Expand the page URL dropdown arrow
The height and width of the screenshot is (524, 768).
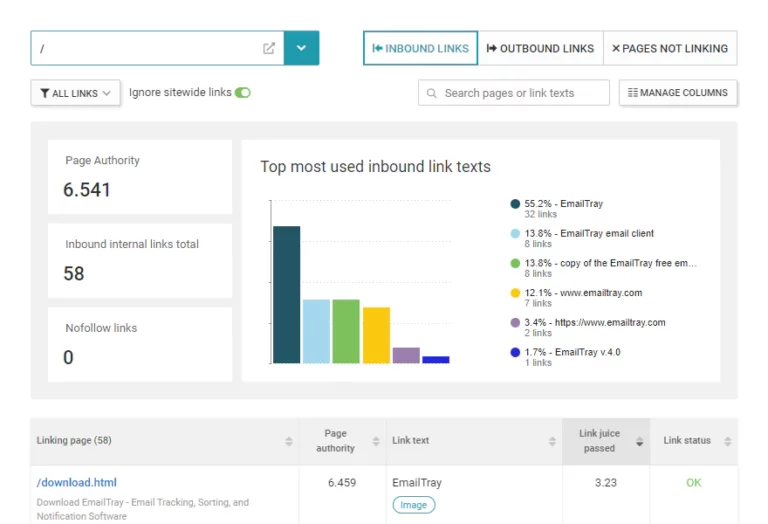[301, 48]
